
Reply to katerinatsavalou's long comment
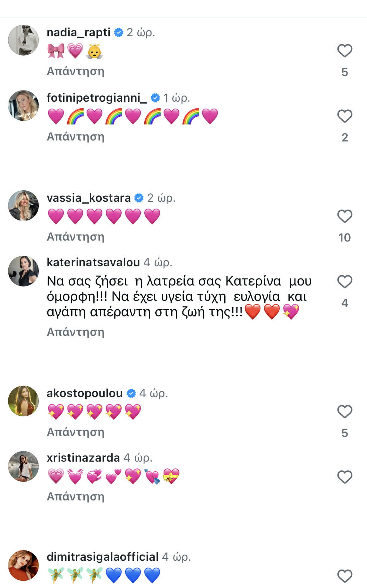point(76,332)
